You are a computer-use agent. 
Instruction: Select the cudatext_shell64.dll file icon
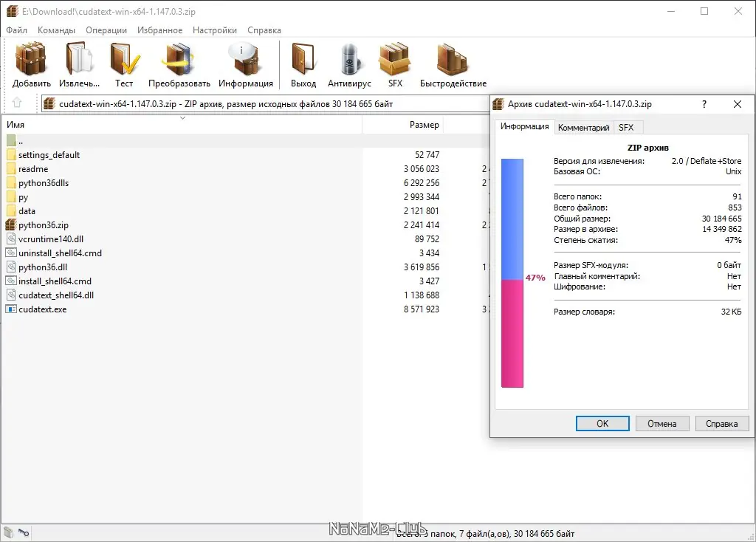(x=11, y=295)
